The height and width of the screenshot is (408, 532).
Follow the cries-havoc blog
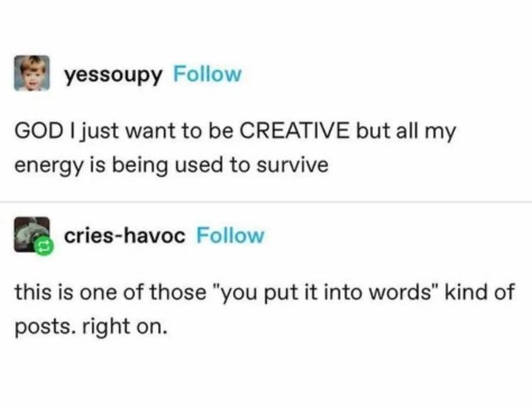[x=230, y=236]
